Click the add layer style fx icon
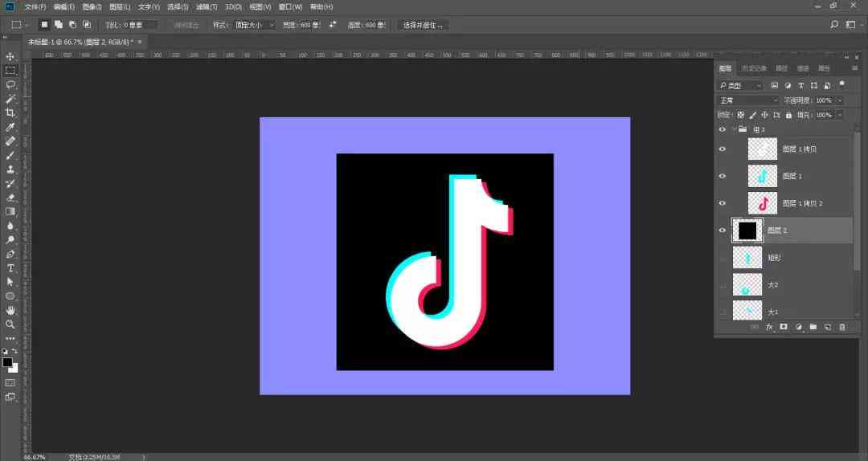This screenshot has width=868, height=461. coord(769,327)
